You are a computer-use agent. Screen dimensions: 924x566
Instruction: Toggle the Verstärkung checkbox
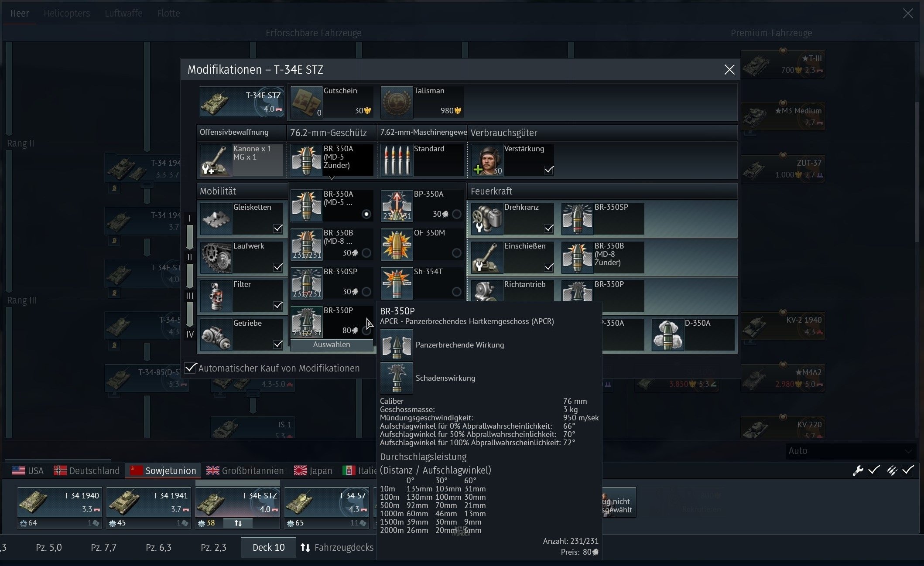(x=549, y=170)
